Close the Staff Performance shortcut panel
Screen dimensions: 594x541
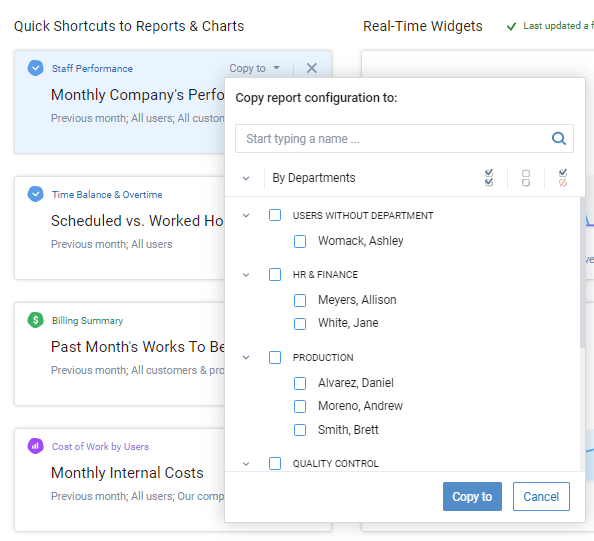tap(311, 68)
